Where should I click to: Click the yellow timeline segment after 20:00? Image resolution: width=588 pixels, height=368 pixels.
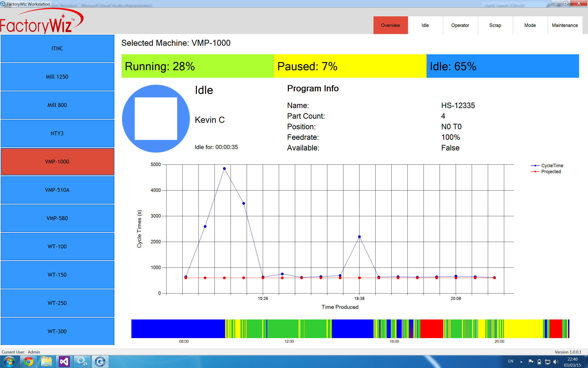coord(523,329)
